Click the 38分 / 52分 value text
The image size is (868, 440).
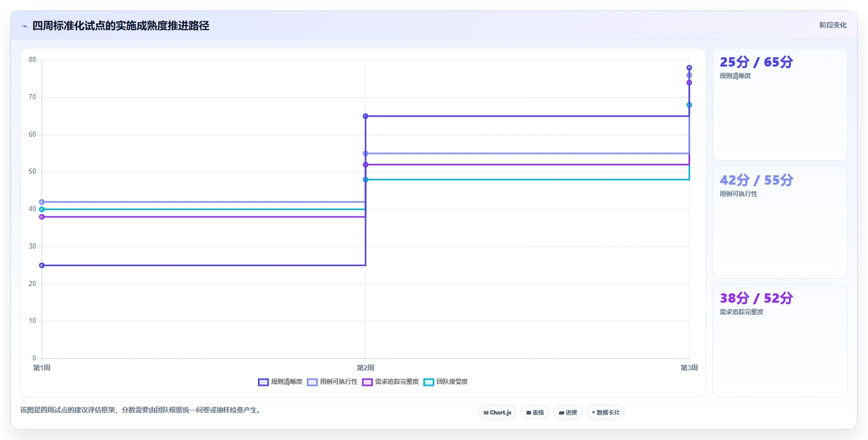pos(756,298)
